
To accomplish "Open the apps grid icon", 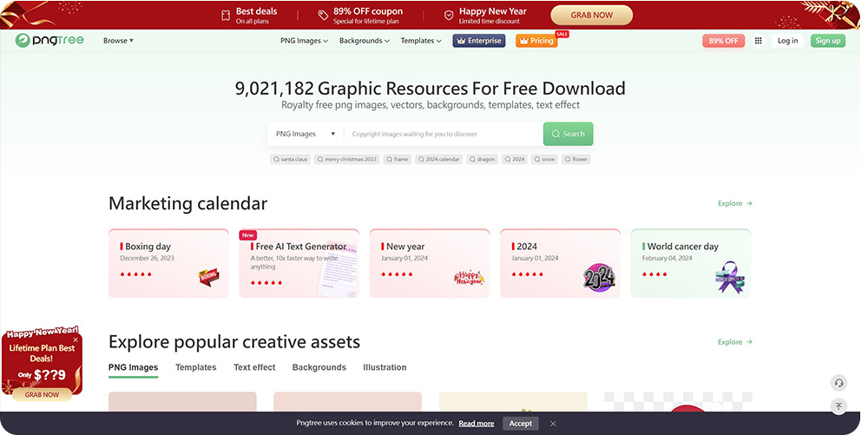I will pyautogui.click(x=759, y=41).
